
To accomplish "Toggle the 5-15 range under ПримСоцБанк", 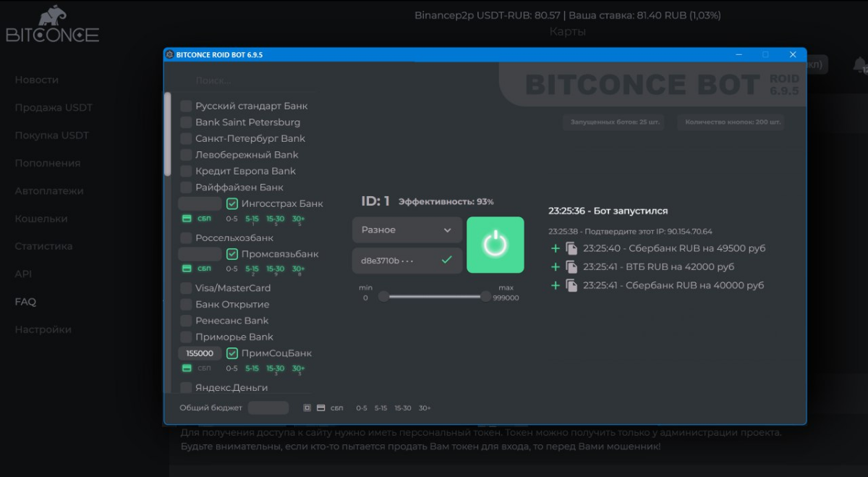I will coord(252,368).
